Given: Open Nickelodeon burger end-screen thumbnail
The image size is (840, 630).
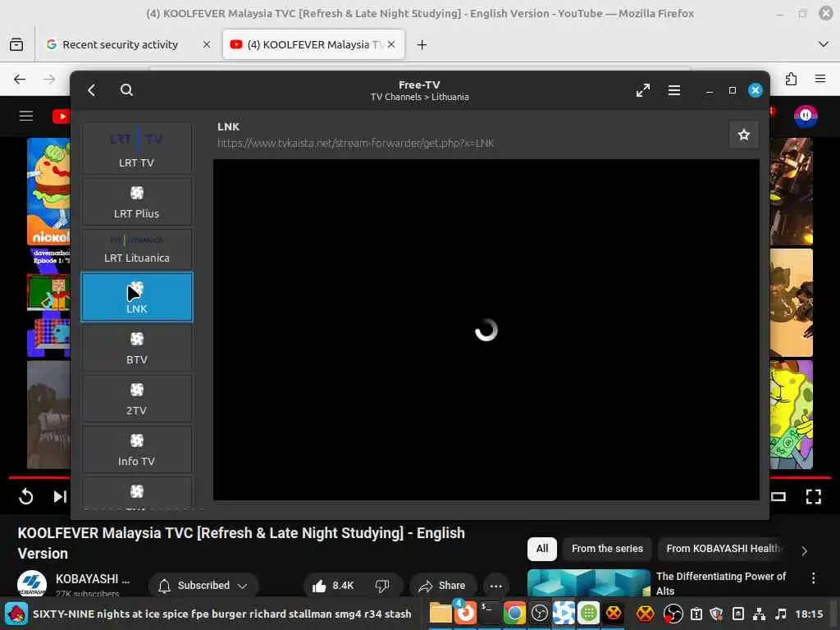Looking at the screenshot, I should click(x=48, y=191).
